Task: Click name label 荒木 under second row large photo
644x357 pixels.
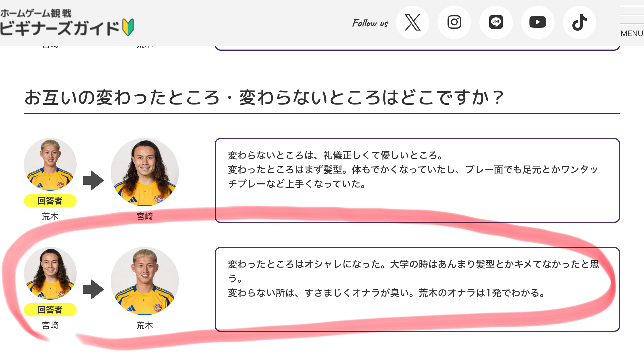Action: point(145,325)
